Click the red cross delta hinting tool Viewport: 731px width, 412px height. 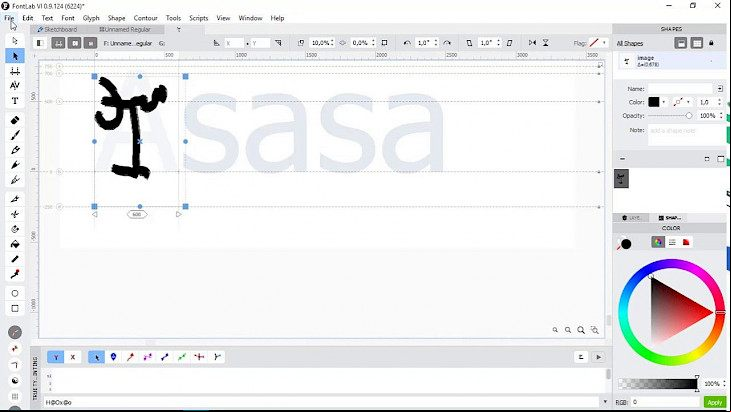pos(199,357)
